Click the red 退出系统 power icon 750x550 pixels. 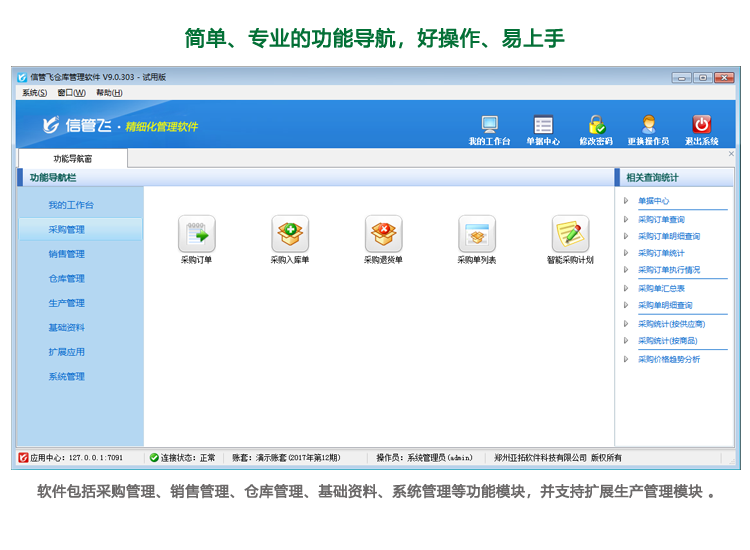pos(702,125)
